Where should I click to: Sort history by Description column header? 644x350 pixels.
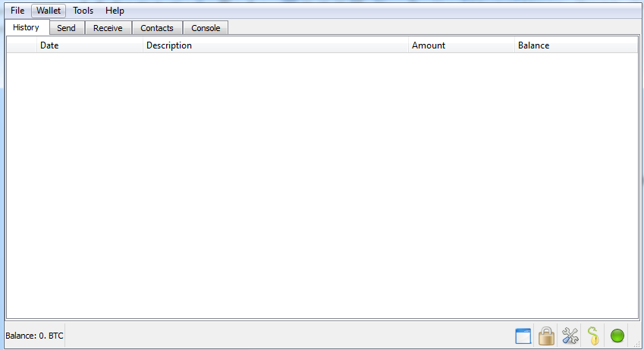point(275,45)
